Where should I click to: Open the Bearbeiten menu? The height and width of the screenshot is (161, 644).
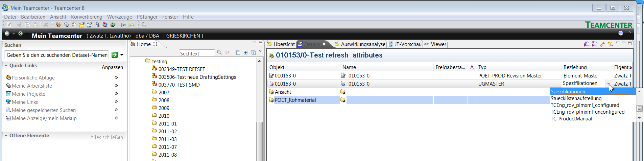click(33, 17)
